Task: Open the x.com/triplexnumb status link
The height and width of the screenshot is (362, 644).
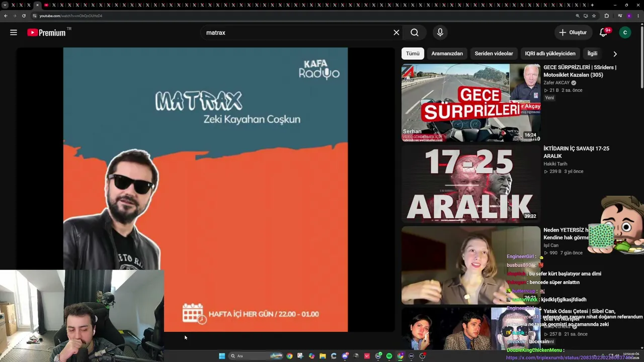Action: point(570,357)
